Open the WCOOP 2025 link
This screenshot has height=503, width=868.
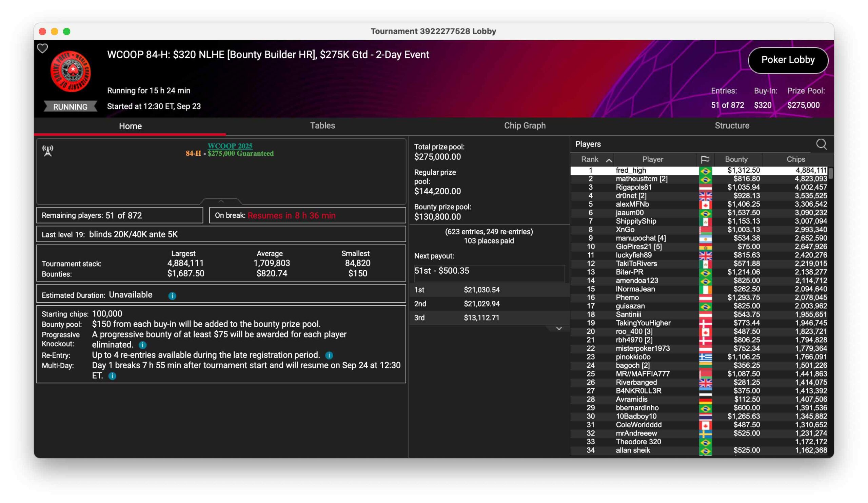pyautogui.click(x=230, y=146)
